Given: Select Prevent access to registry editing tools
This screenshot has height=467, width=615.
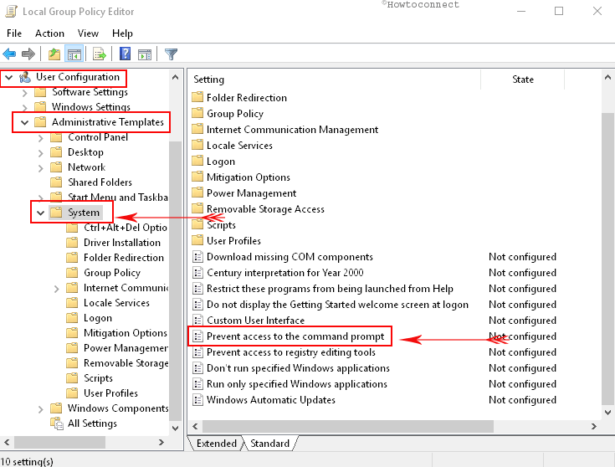Looking at the screenshot, I should click(291, 352).
